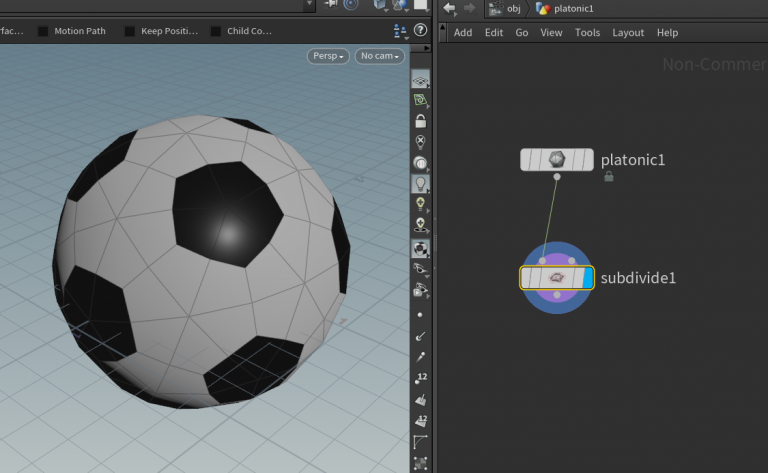Image resolution: width=768 pixels, height=473 pixels.
Task: Enable the Motion Path checkbox
Action: coord(43,31)
